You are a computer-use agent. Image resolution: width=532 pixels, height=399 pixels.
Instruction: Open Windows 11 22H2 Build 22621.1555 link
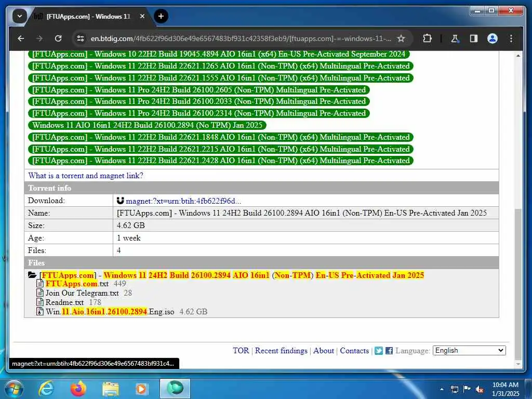[221, 78]
